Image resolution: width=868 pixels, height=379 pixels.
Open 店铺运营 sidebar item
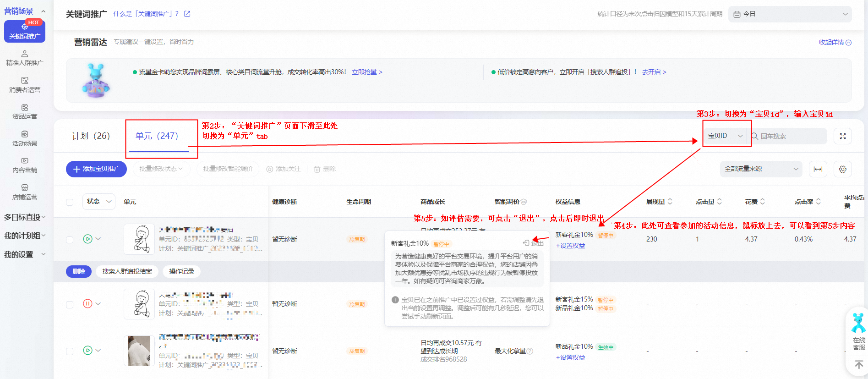click(25, 192)
